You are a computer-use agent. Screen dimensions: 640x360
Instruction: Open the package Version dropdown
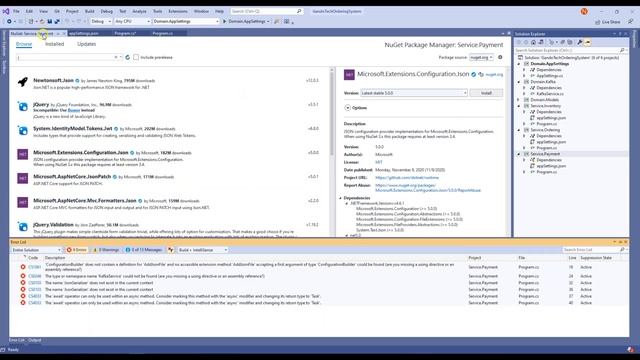(x=413, y=93)
